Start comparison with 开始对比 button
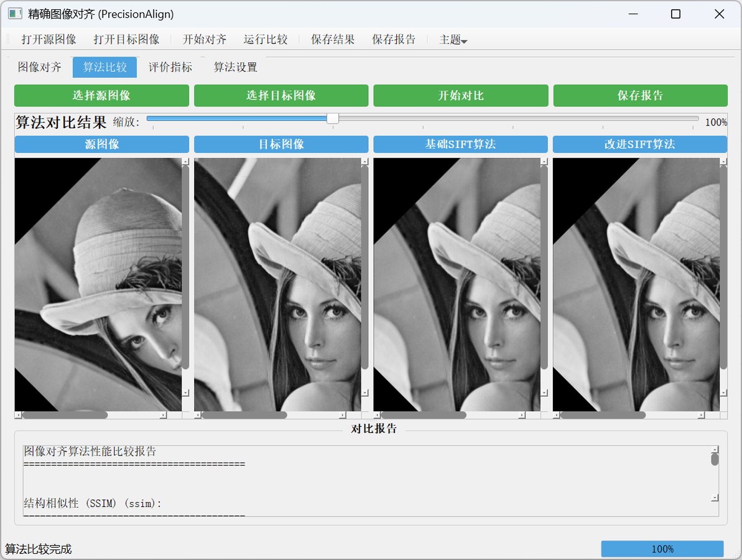Image resolution: width=742 pixels, height=560 pixels. tap(461, 96)
